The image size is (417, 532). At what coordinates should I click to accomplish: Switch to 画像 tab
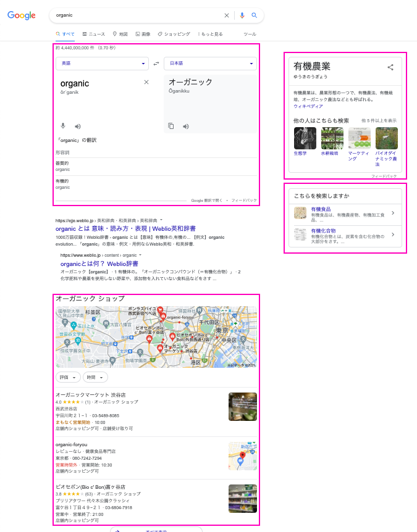click(x=143, y=34)
